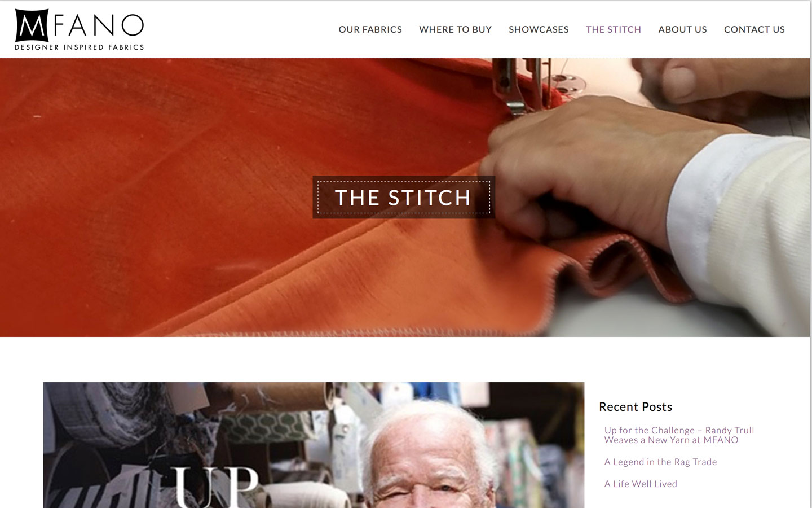Open the featured post image with the white-haired man
This screenshot has width=812, height=508.
(314, 445)
